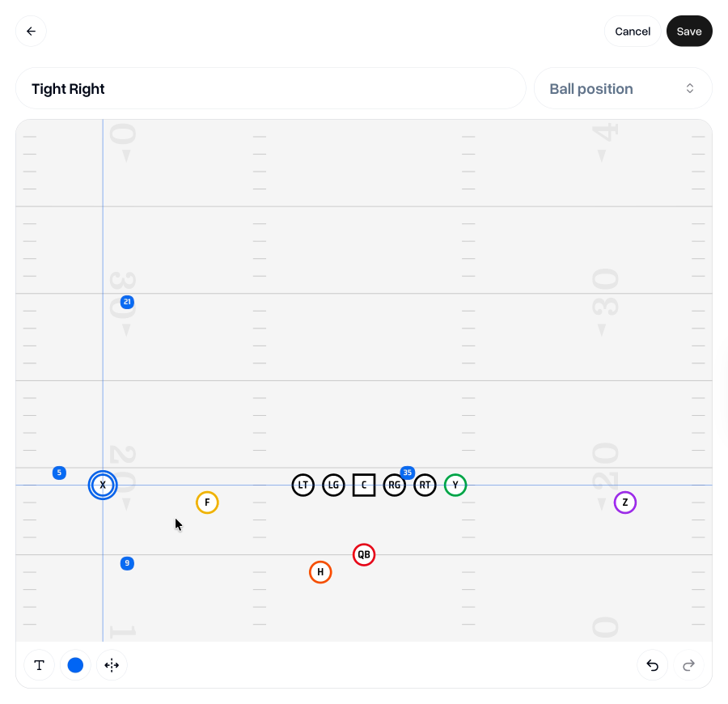This screenshot has width=728, height=704.
Task: Click the back arrow button
Action: coord(31,32)
